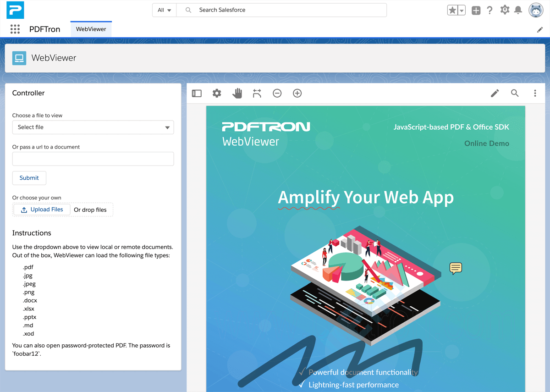Switch to the WebViewer tab
This screenshot has height=392, width=550.
point(91,28)
